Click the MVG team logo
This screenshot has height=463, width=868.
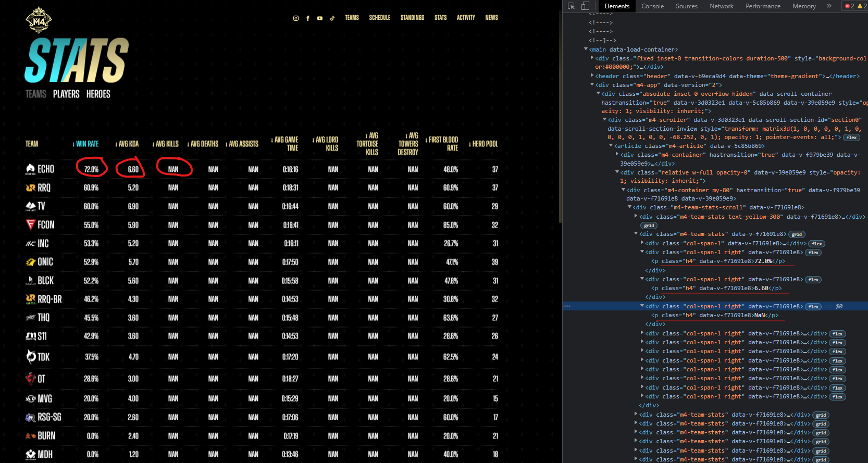pyautogui.click(x=30, y=399)
